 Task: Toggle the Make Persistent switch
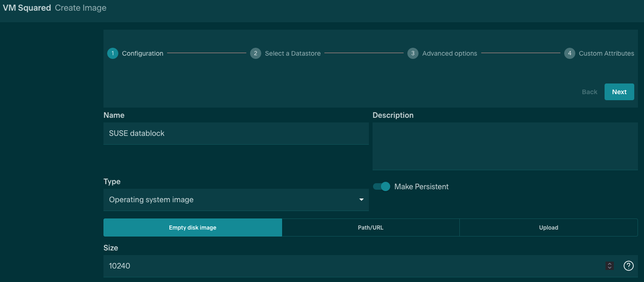[x=381, y=186]
